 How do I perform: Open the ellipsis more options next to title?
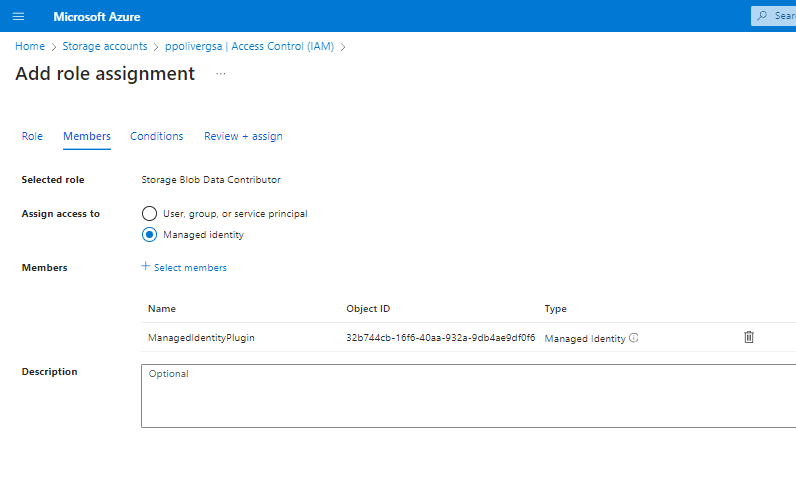(220, 74)
